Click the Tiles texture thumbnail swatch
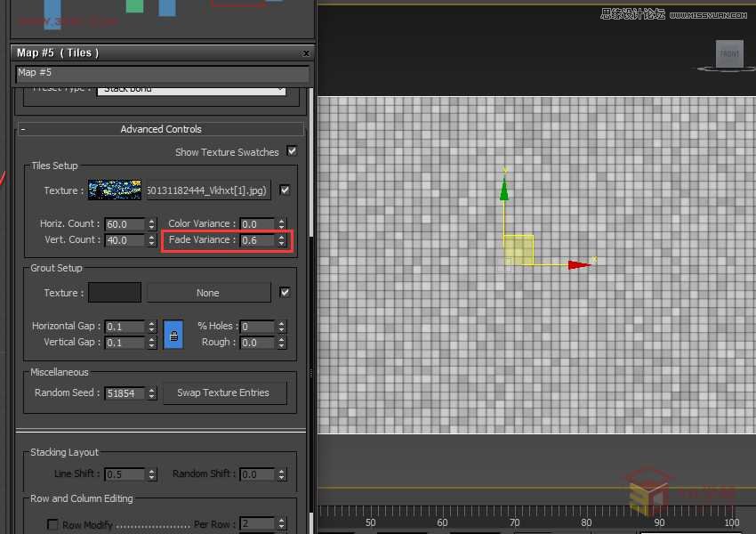756x534 pixels. [115, 190]
